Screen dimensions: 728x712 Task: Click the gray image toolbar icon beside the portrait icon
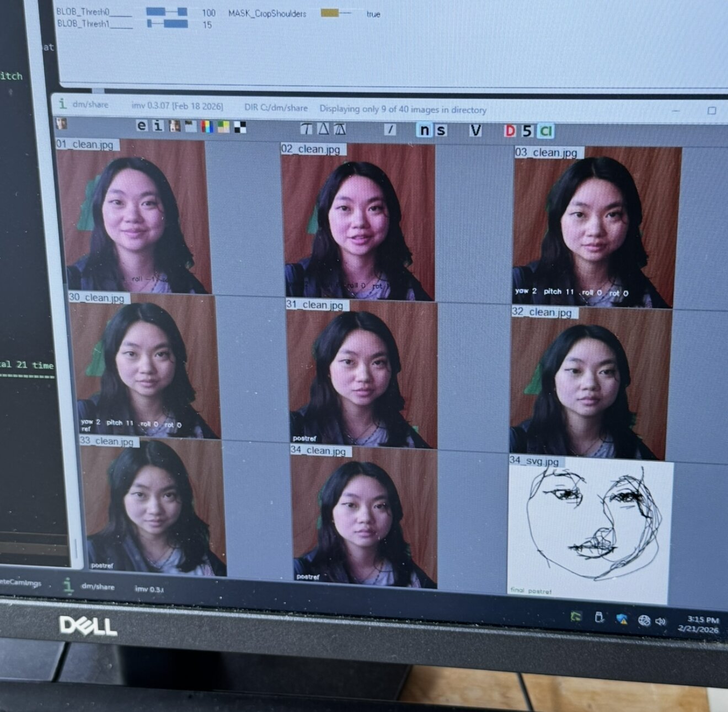(x=191, y=126)
